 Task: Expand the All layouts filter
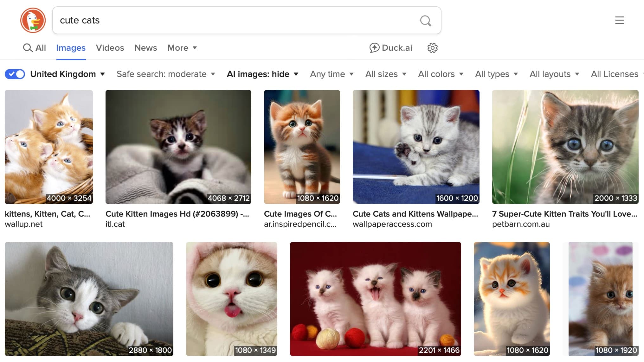click(554, 74)
